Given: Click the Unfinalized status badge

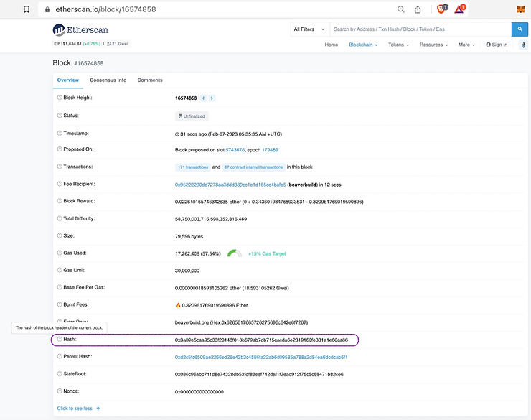Looking at the screenshot, I should tap(192, 116).
